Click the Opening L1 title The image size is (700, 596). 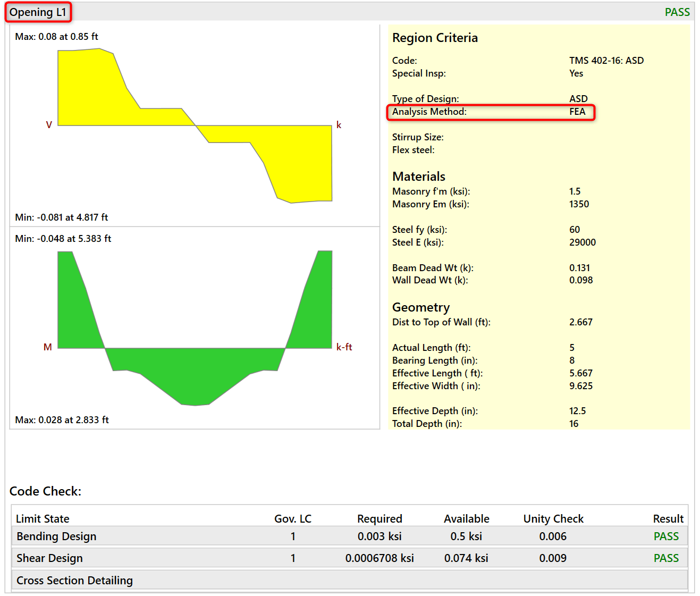38,12
